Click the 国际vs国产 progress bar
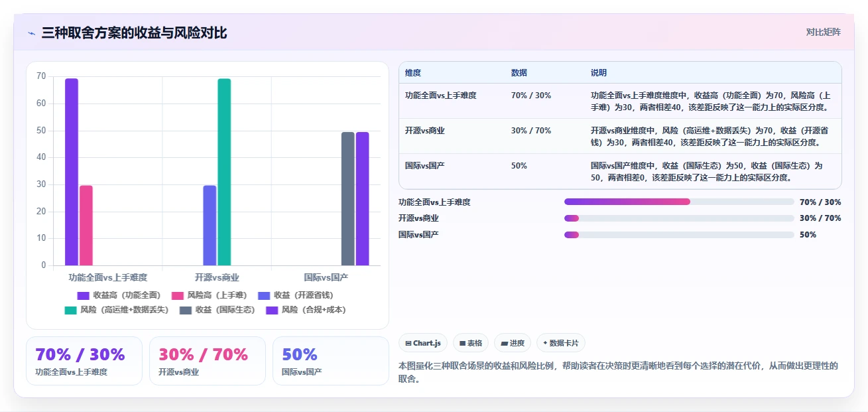Image resolution: width=868 pixels, height=412 pixels. 679,235
